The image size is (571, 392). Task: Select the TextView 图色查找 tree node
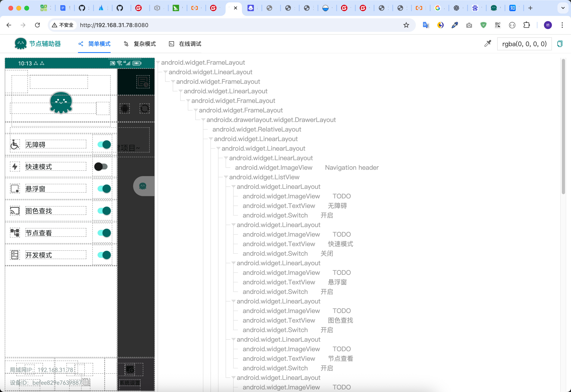[298, 321]
